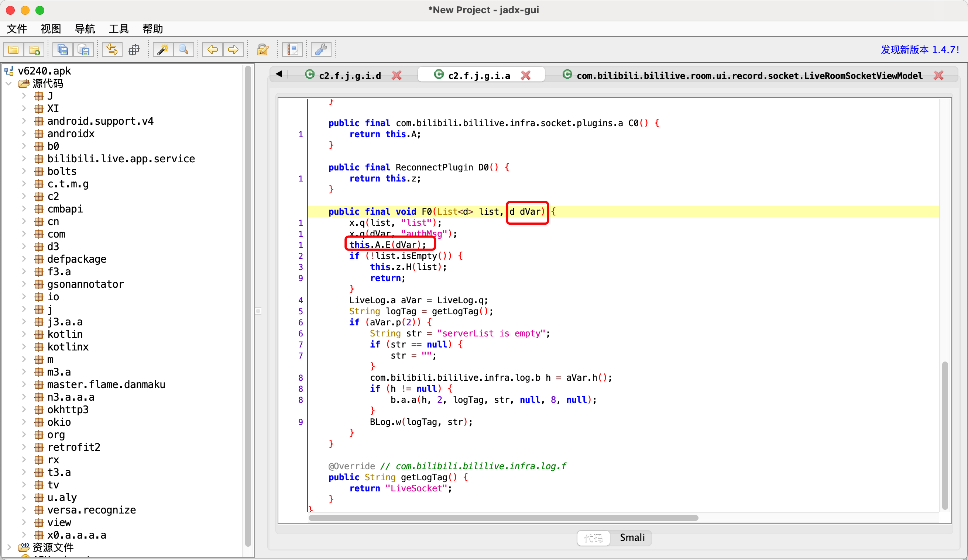Select v6240.apk root node
Viewport: 968px width, 560px height.
(44, 71)
